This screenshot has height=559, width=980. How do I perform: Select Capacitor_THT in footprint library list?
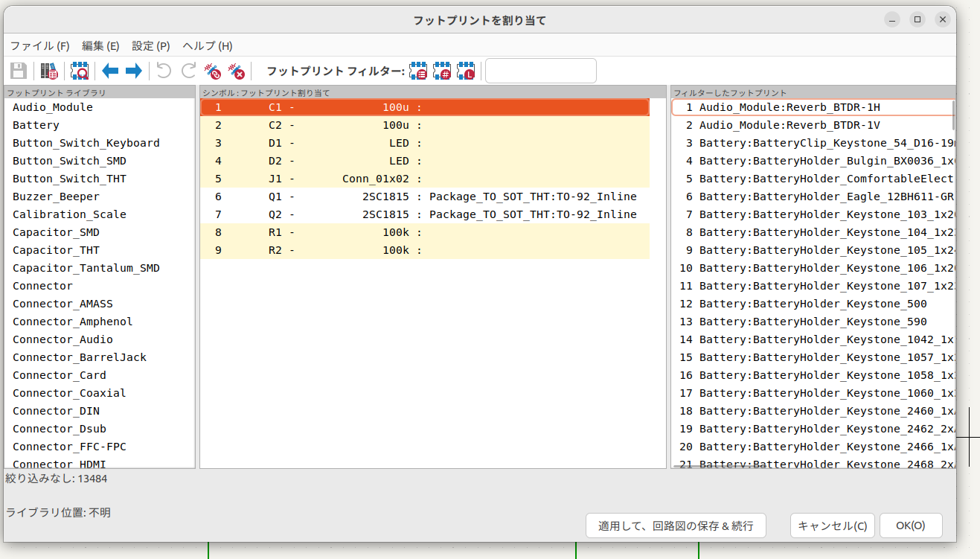56,250
